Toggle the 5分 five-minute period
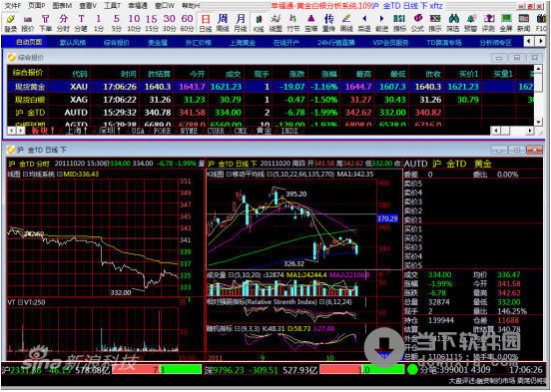Image resolution: width=551 pixels, height=392 pixels. tap(117, 23)
